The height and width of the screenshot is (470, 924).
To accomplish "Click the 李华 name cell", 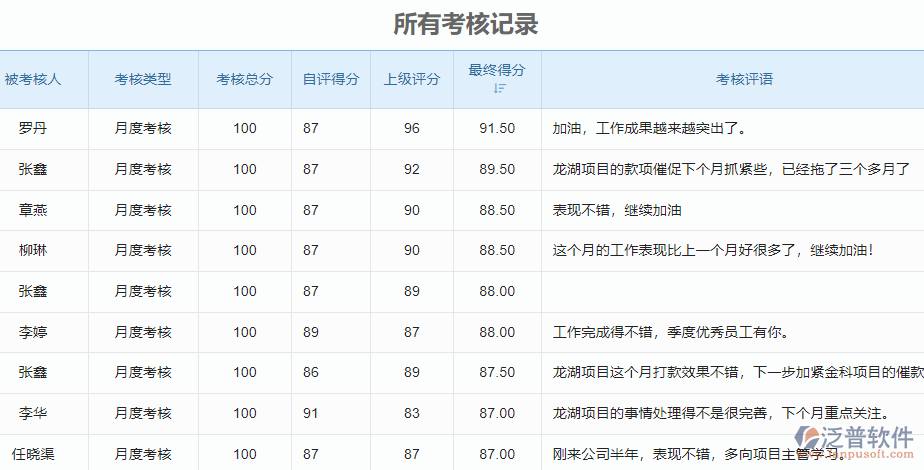I will (x=33, y=413).
